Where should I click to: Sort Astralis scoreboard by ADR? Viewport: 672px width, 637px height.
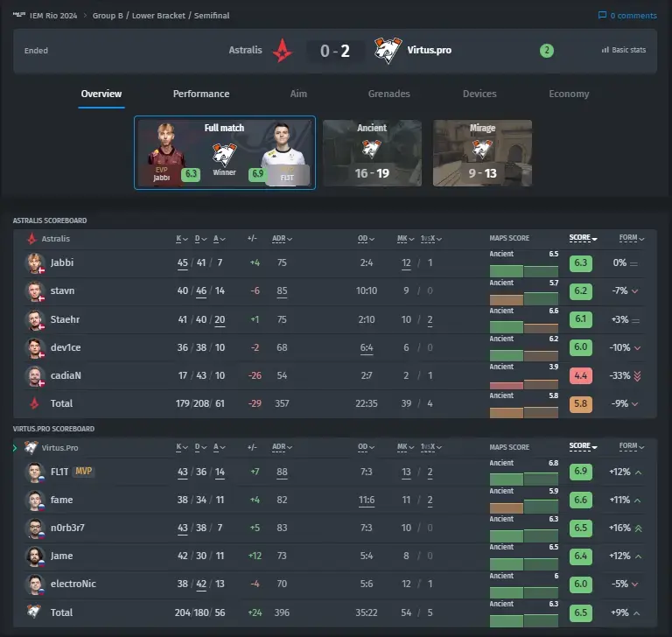click(282, 239)
